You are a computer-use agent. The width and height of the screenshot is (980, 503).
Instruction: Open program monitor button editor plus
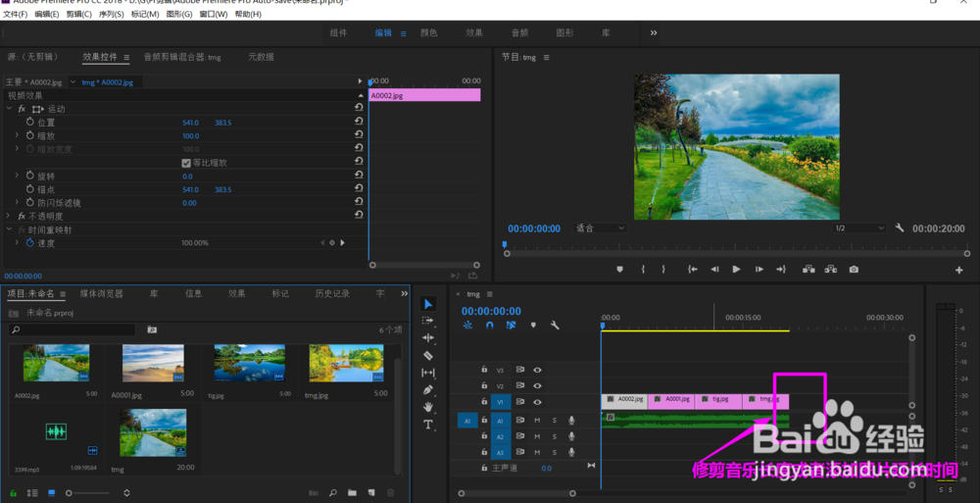coord(958,271)
